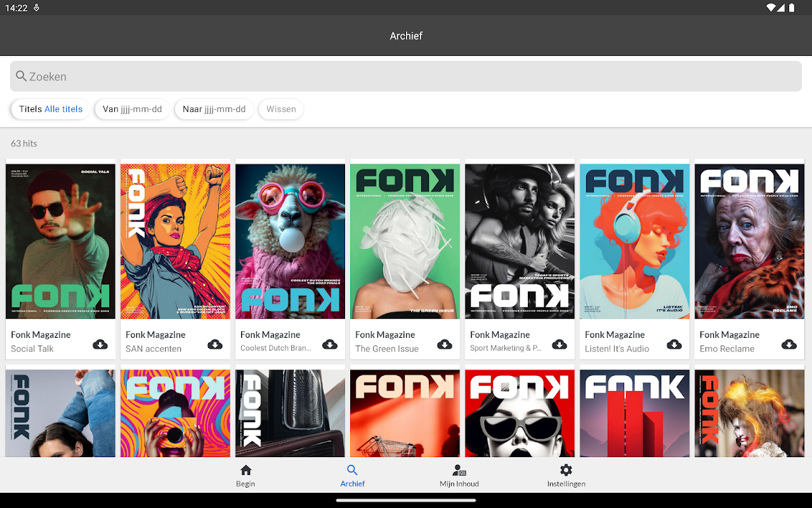The width and height of the screenshot is (812, 508).
Task: Open the sheep bubblegum cover
Action: 291,241
